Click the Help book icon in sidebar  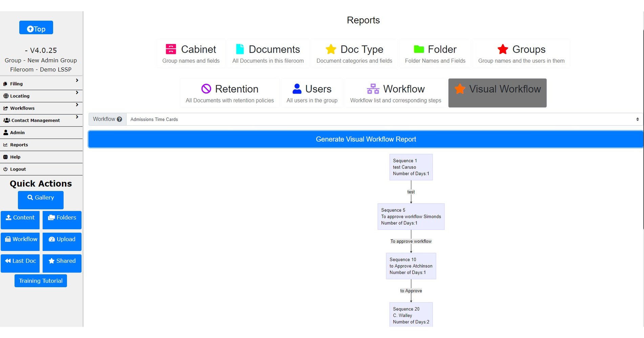point(5,157)
